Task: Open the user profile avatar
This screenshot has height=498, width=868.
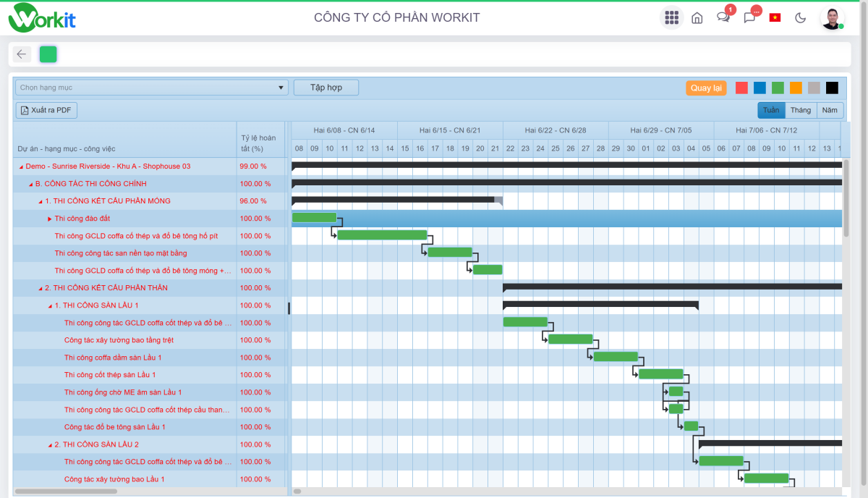Action: click(x=832, y=18)
